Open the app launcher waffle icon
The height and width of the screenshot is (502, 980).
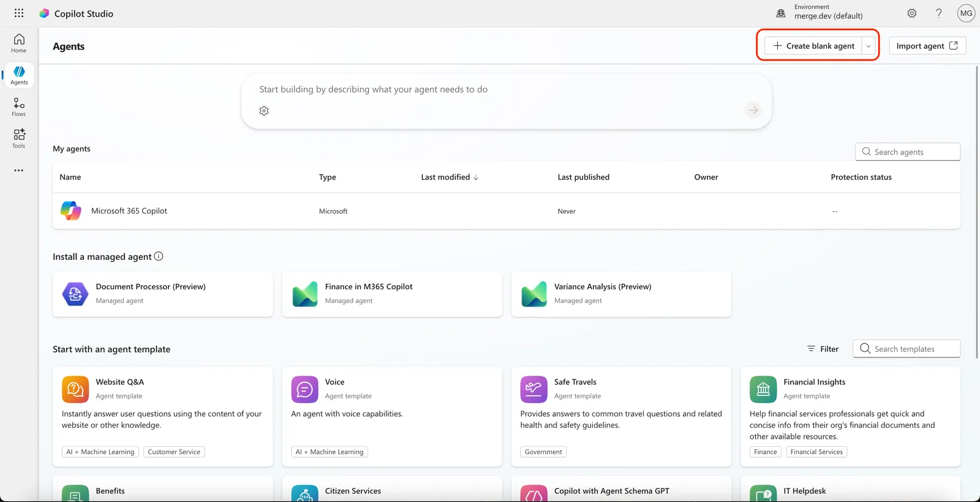19,13
